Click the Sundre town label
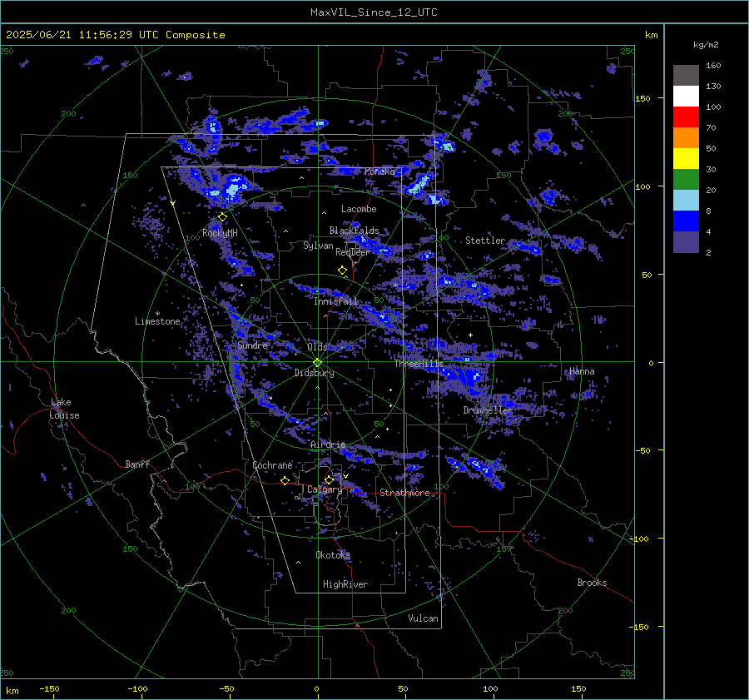This screenshot has width=749, height=700. pos(253,345)
